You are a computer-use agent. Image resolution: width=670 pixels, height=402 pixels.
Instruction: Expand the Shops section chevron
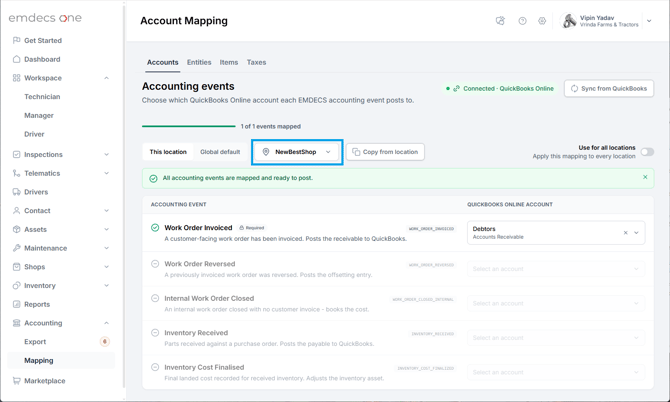click(106, 267)
